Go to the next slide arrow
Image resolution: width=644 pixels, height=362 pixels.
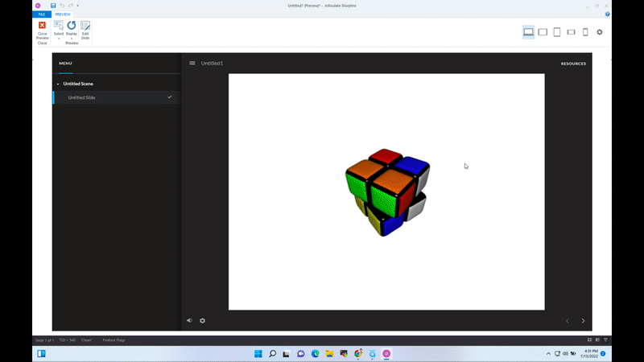583,321
